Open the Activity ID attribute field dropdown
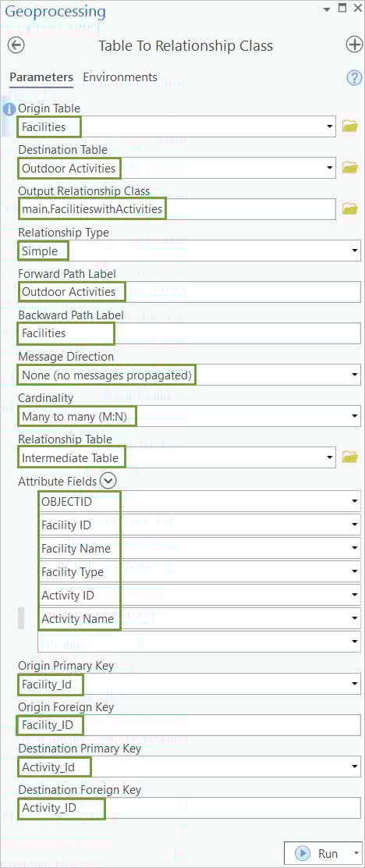This screenshot has height=868, width=365. pyautogui.click(x=355, y=595)
